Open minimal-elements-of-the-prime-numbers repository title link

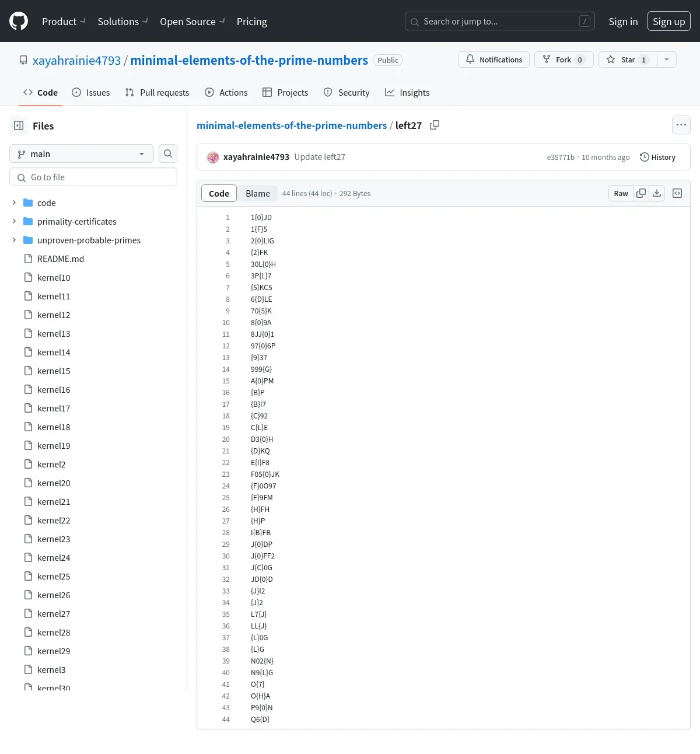(x=249, y=60)
